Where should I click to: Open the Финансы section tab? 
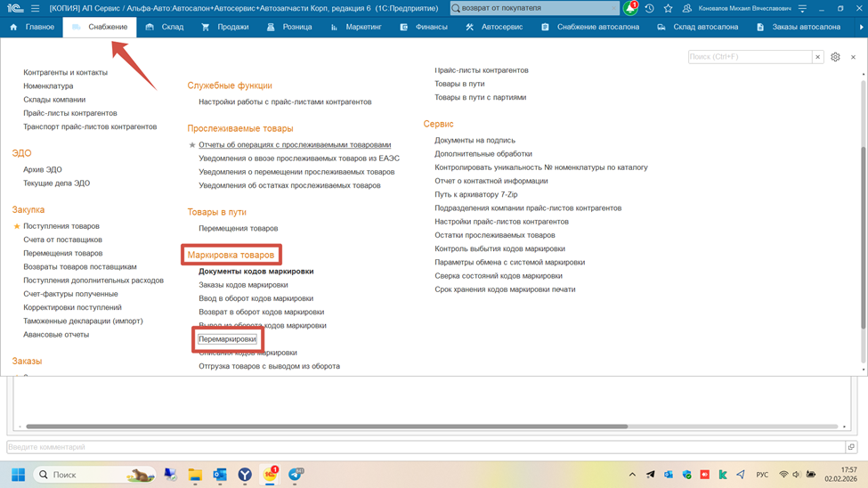[424, 27]
